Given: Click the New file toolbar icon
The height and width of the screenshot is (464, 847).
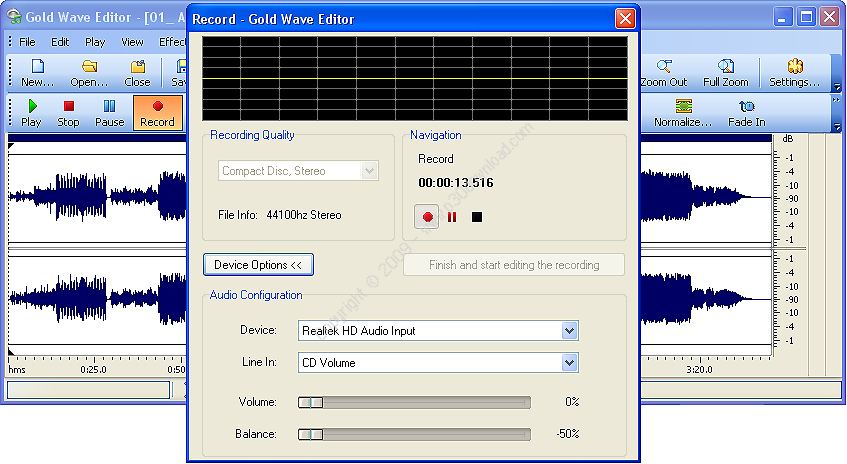Looking at the screenshot, I should click(x=37, y=73).
